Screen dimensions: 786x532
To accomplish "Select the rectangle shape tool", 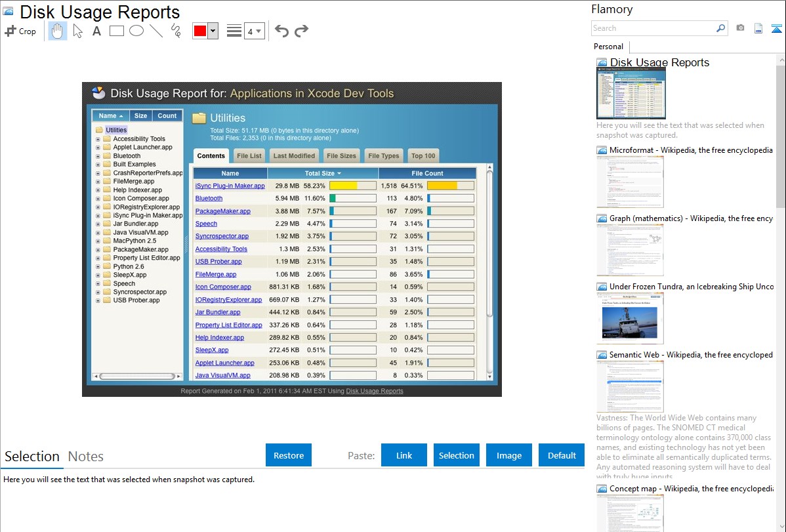I will [x=116, y=31].
